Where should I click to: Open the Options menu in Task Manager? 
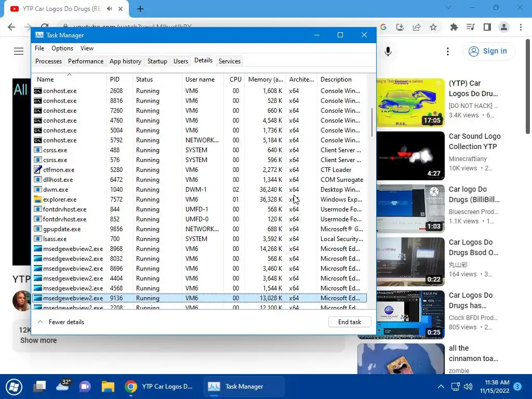point(62,48)
